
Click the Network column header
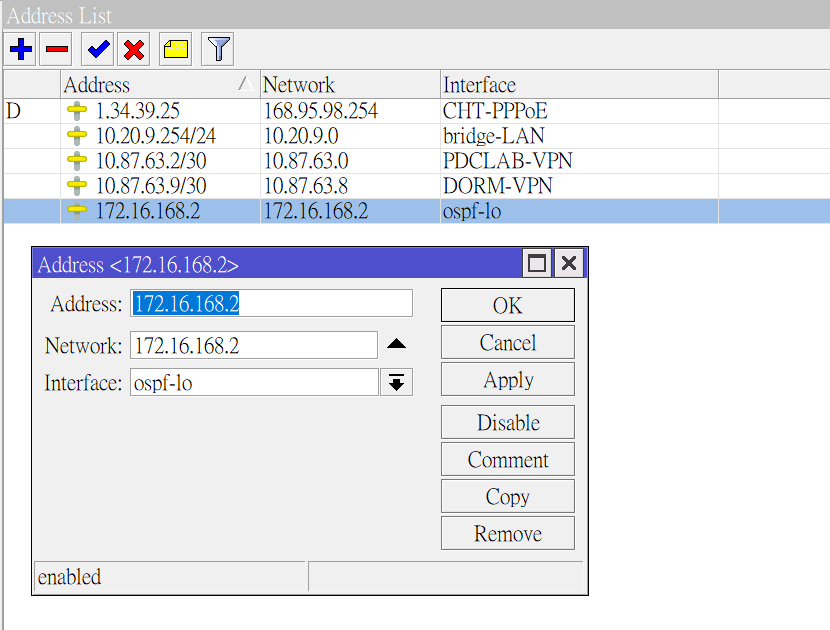point(348,85)
